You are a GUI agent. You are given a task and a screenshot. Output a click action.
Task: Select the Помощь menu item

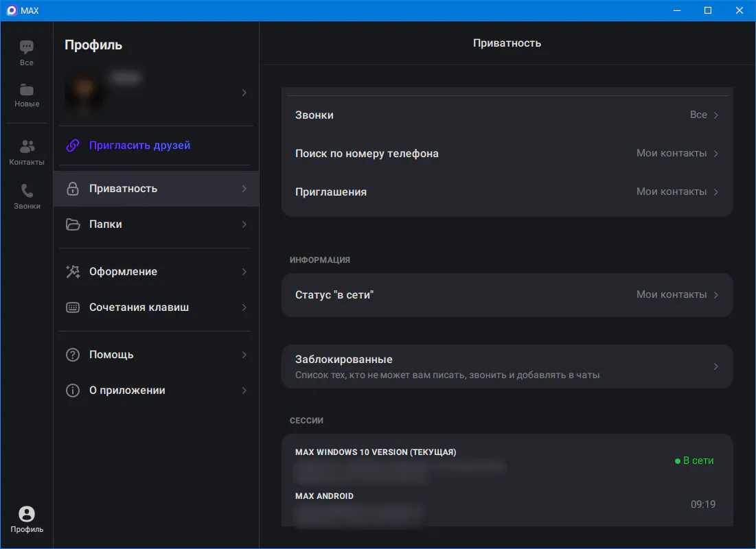[x=157, y=355]
